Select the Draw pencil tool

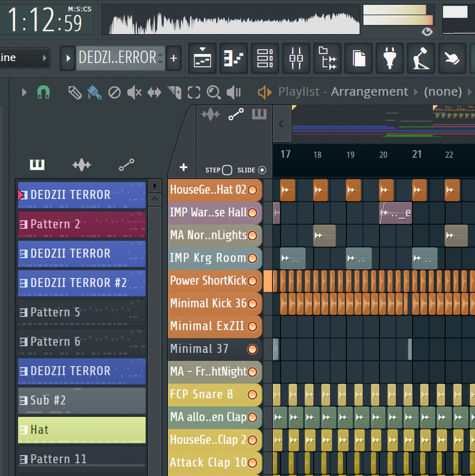point(75,92)
